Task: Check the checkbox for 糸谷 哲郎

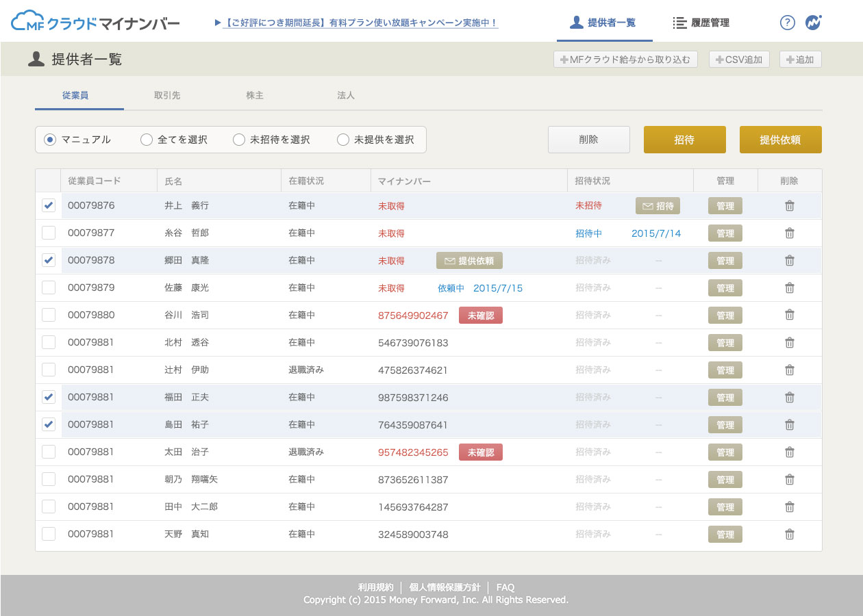Action: click(x=48, y=233)
